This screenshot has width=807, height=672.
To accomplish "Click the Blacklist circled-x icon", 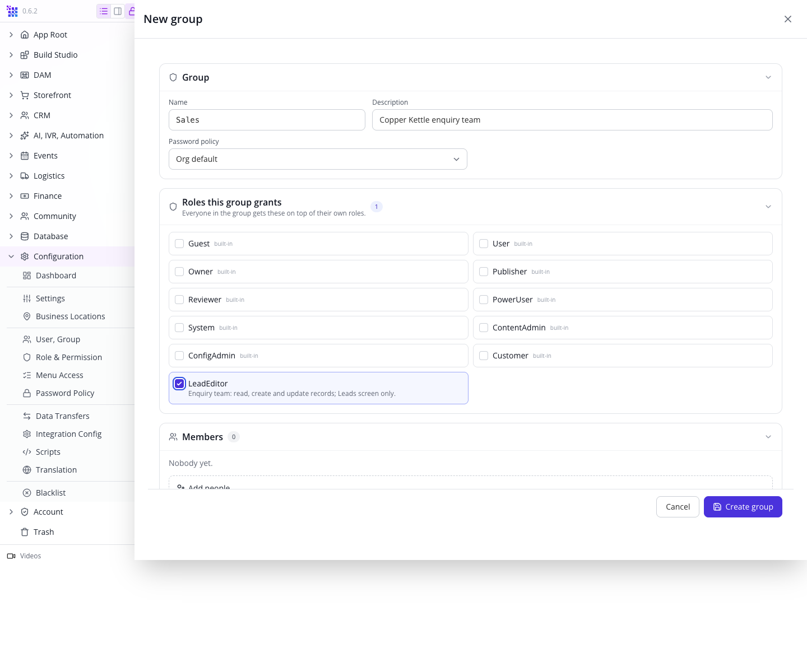I will click(x=27, y=493).
